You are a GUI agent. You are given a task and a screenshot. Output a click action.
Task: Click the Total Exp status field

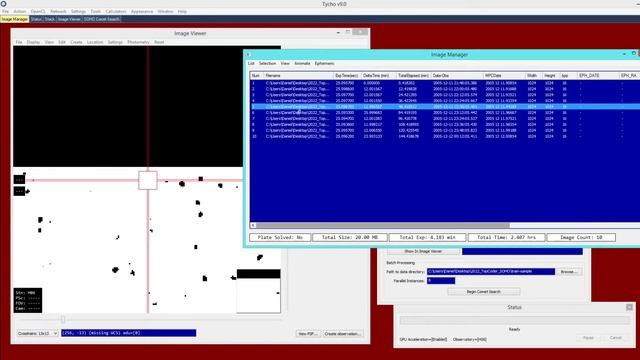click(427, 237)
